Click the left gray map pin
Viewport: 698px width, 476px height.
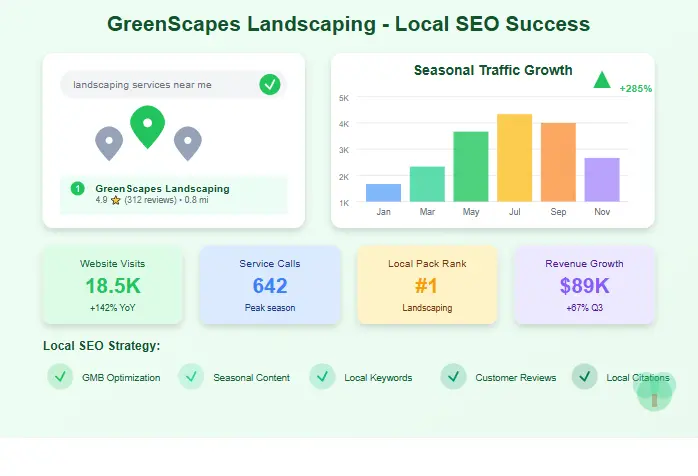pos(108,142)
